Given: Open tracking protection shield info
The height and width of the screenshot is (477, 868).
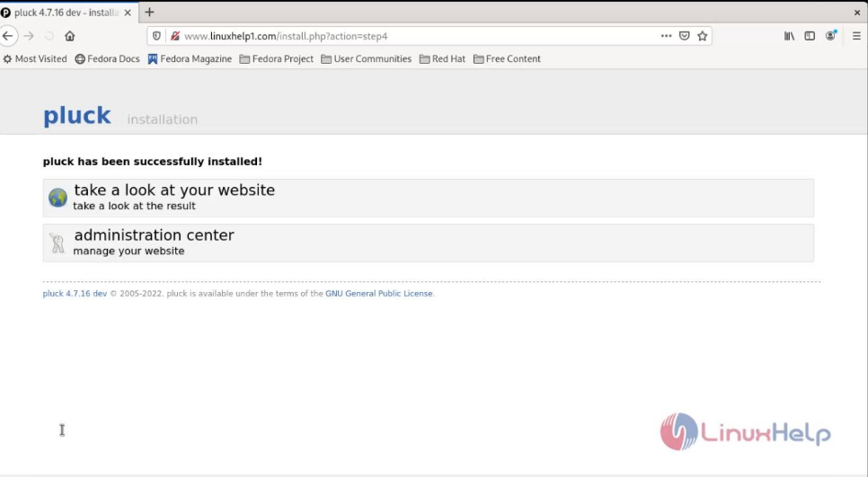Looking at the screenshot, I should point(156,36).
